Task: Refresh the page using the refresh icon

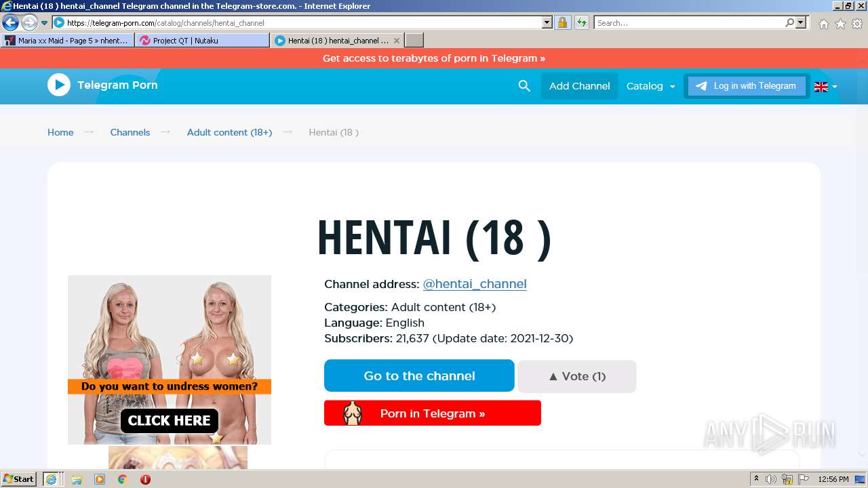Action: point(581,23)
